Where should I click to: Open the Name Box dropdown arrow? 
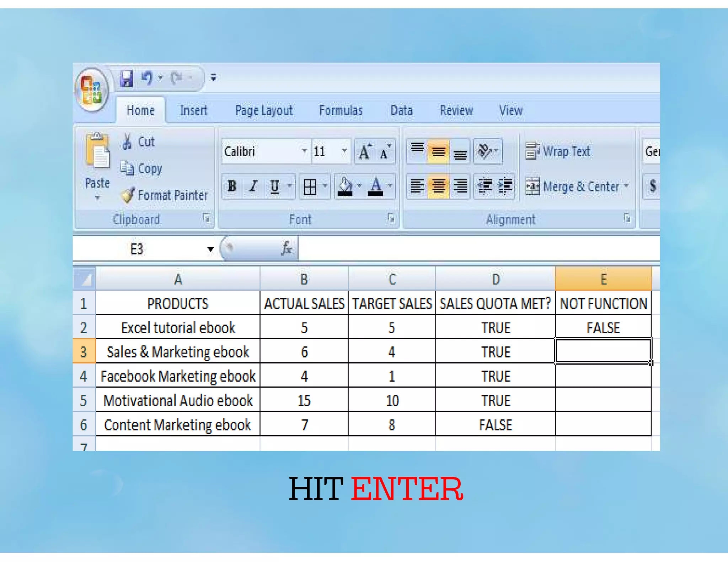pos(210,249)
